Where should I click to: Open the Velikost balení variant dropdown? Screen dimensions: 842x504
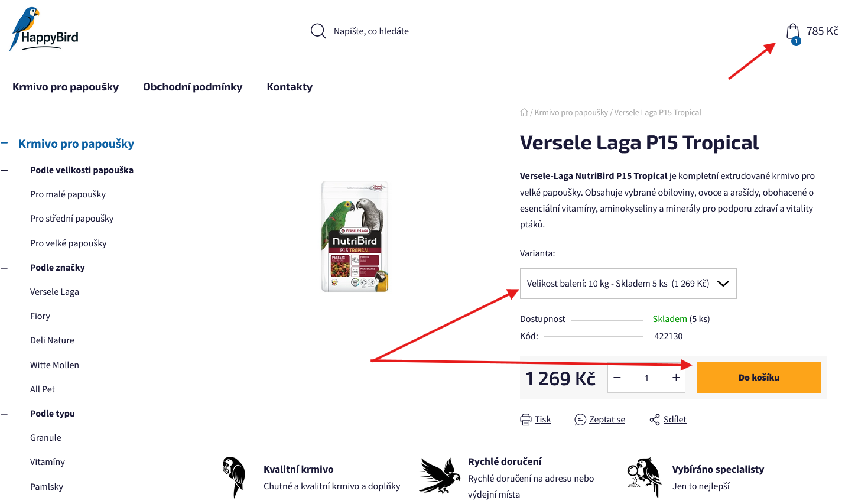pos(628,284)
